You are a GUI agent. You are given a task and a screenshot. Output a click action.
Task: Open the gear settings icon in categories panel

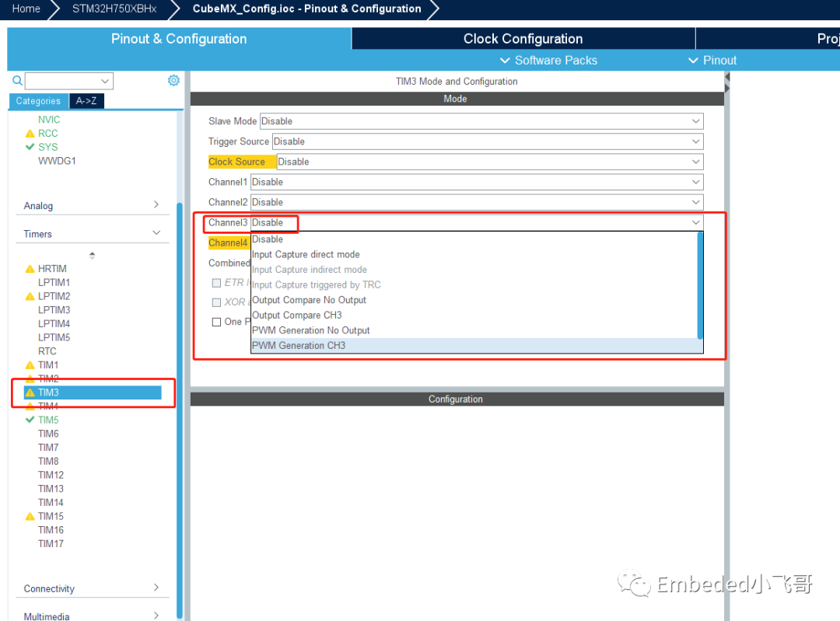pyautogui.click(x=173, y=80)
